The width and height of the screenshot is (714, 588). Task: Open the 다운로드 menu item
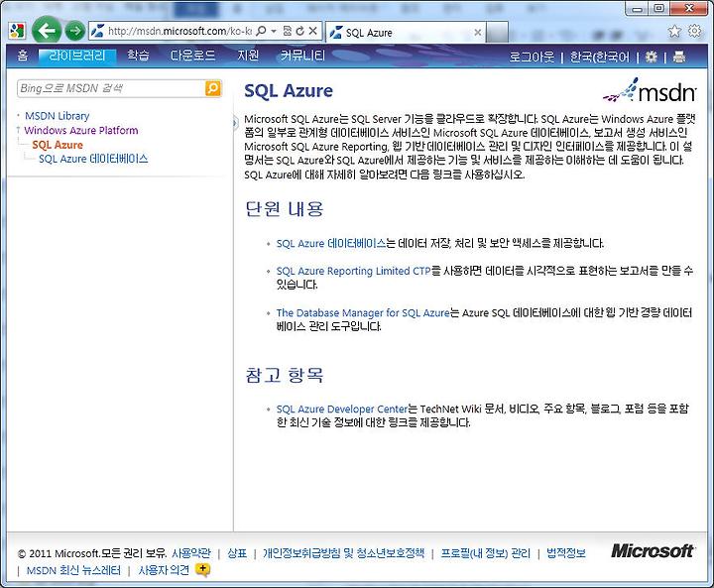click(192, 56)
